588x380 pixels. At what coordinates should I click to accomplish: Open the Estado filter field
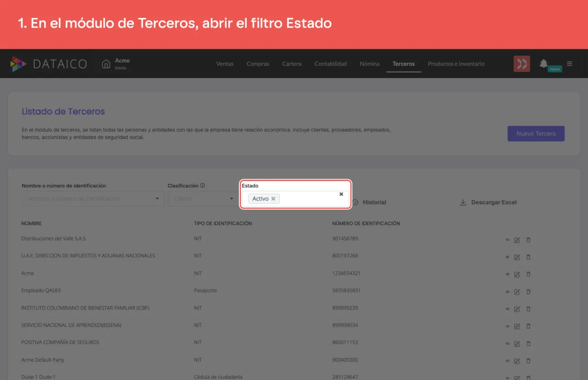(x=296, y=199)
